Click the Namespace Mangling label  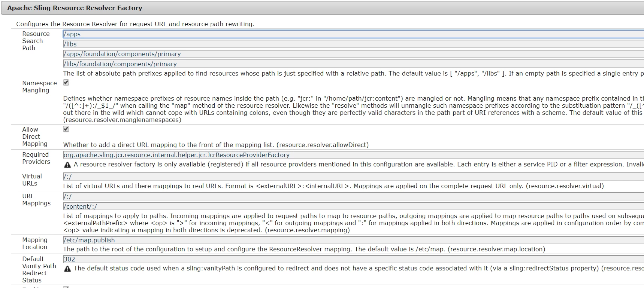tap(39, 87)
